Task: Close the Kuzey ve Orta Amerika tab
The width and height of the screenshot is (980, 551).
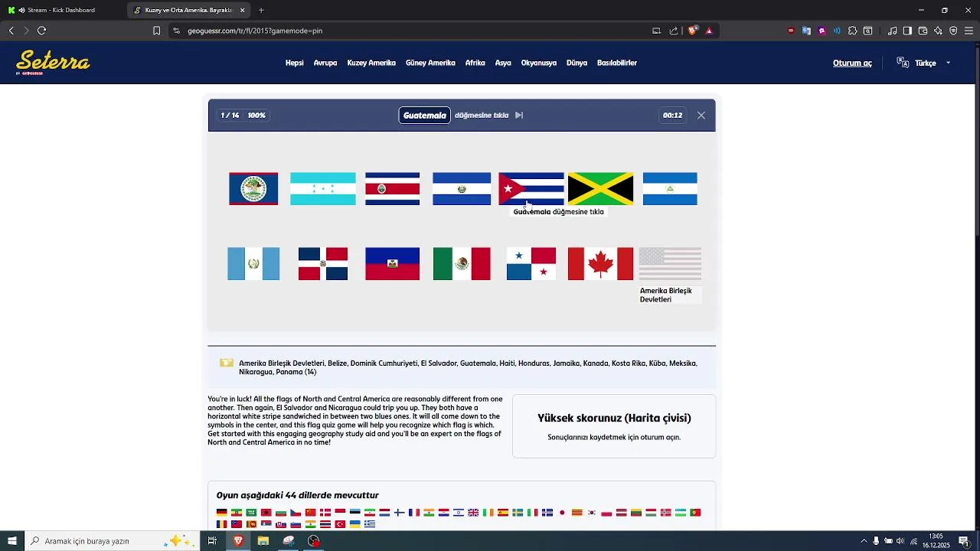Action: (x=243, y=10)
